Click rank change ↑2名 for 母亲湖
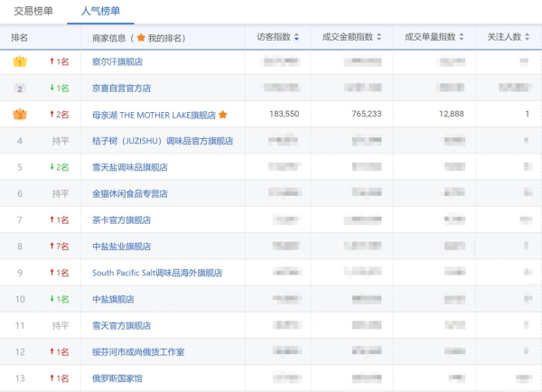This screenshot has height=392, width=542. (60, 115)
